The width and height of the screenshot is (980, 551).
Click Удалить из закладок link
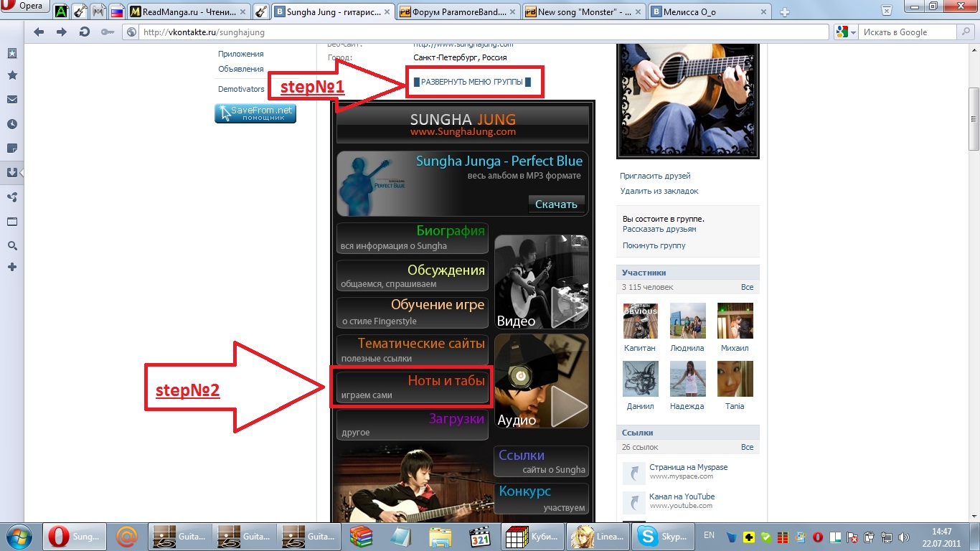[659, 191]
